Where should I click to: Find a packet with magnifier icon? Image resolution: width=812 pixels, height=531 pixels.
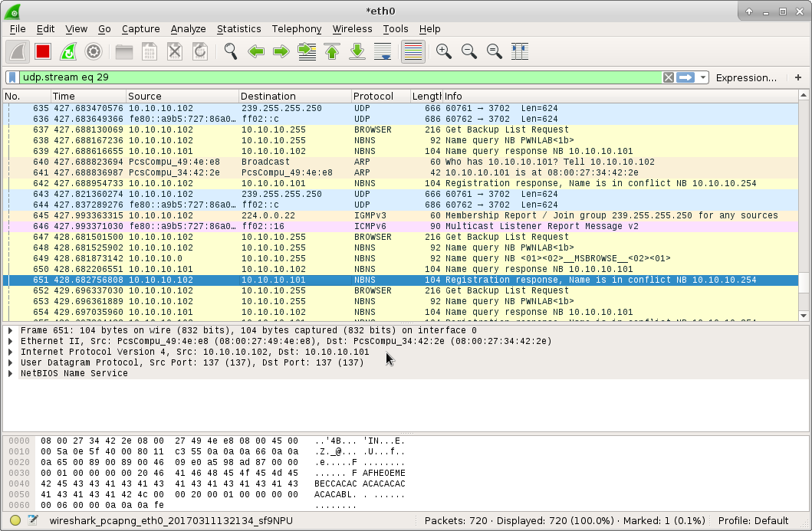point(231,52)
